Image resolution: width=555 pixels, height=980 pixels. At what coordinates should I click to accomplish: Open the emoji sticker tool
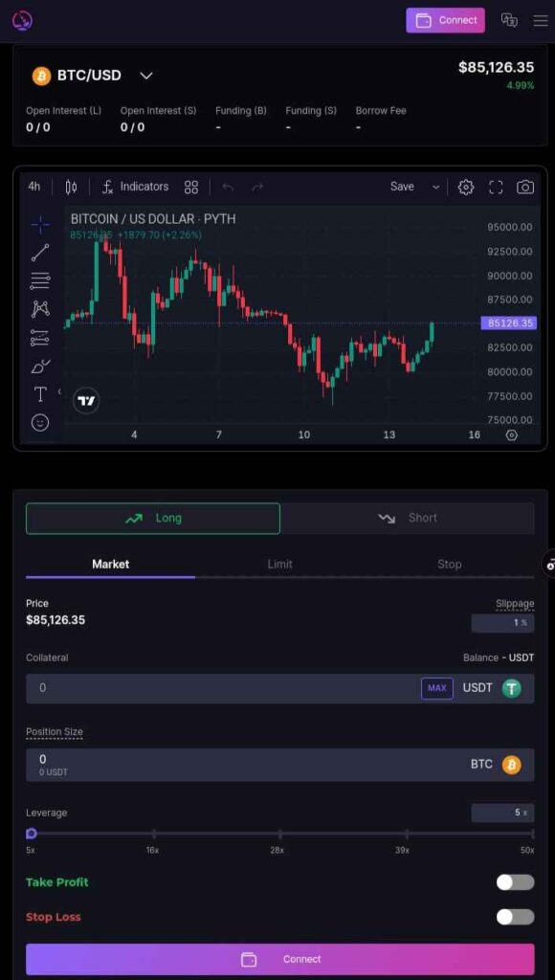40,422
